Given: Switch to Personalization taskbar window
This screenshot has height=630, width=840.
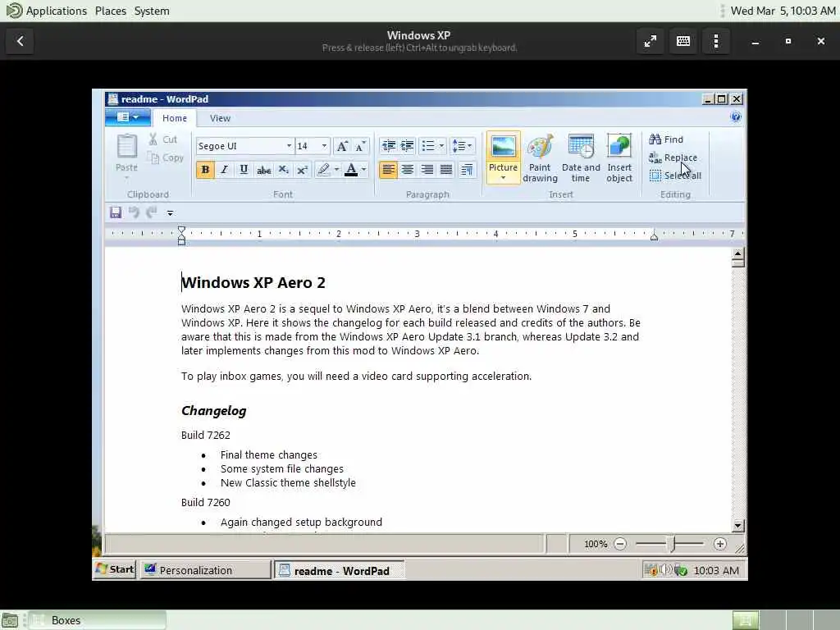Looking at the screenshot, I should pos(206,570).
